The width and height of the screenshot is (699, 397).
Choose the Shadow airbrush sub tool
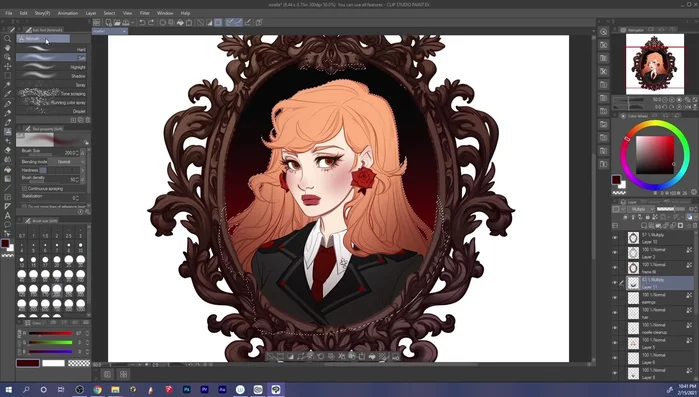click(x=51, y=76)
